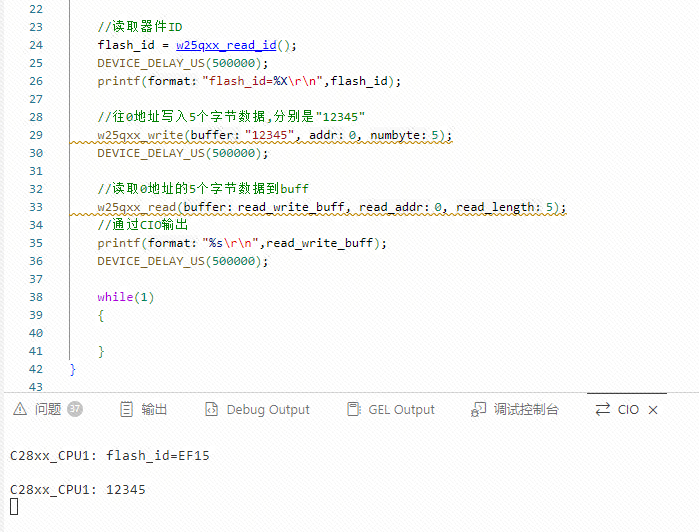Click the comment on line 32 ending in buff
Image resolution: width=699 pixels, height=532 pixels.
click(203, 189)
